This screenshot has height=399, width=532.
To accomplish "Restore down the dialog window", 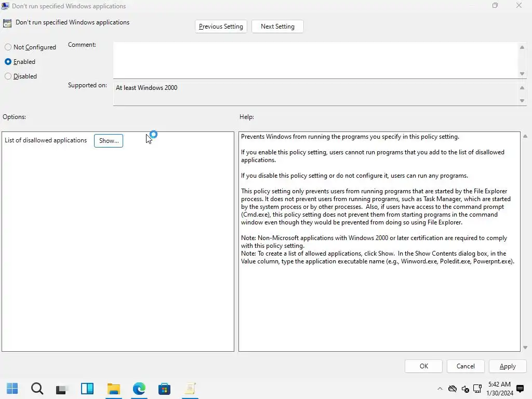I will point(495,5).
